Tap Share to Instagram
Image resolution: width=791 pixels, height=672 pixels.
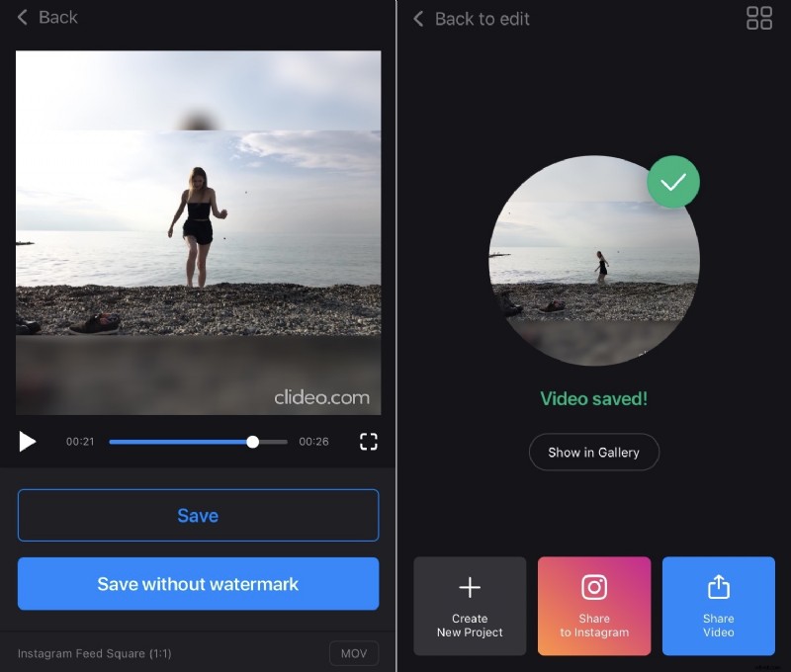click(x=594, y=606)
